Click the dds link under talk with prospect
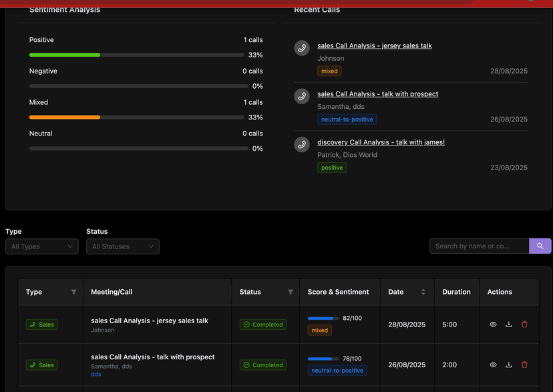The height and width of the screenshot is (392, 553). tap(96, 374)
